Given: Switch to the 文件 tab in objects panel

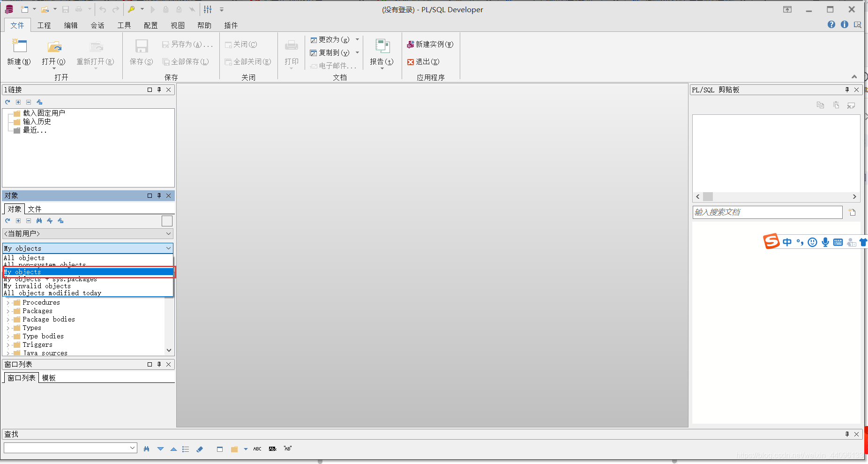Looking at the screenshot, I should [34, 209].
